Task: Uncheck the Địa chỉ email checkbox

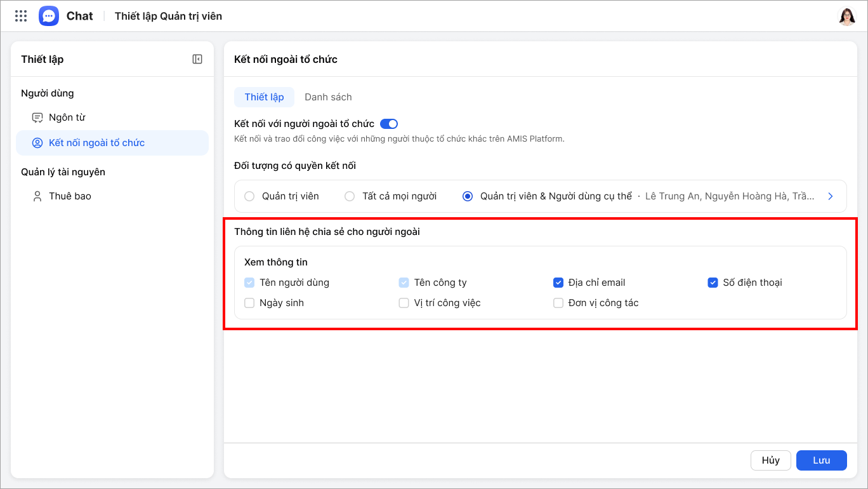Action: coord(558,283)
